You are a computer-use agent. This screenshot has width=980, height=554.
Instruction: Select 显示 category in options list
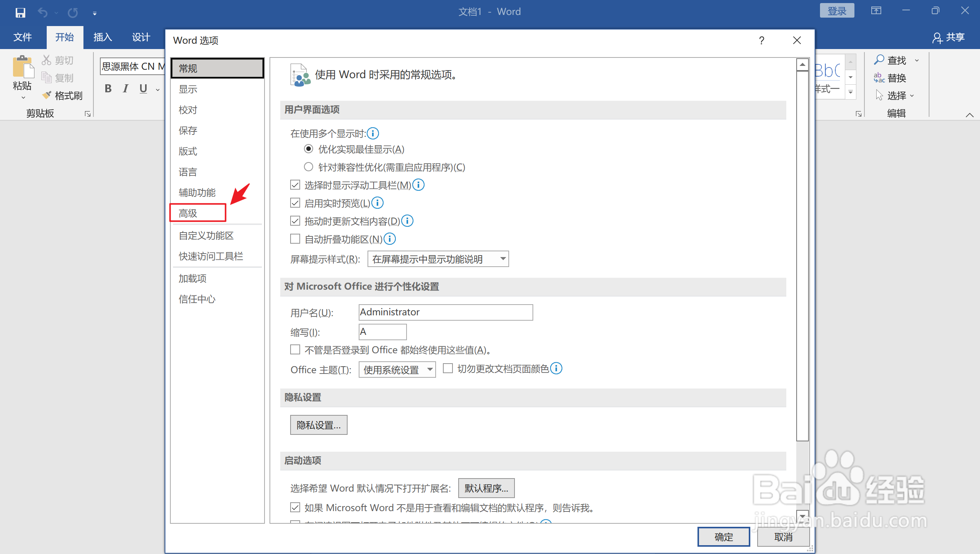pos(217,89)
